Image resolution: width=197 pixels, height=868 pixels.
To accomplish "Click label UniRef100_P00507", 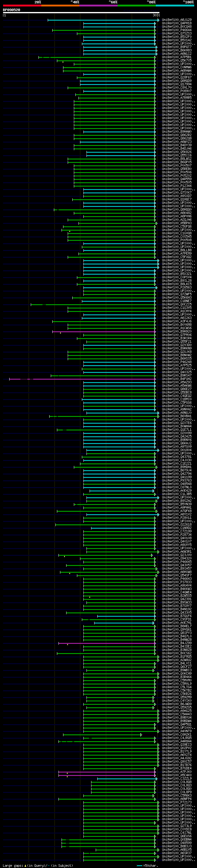I will (177, 165).
